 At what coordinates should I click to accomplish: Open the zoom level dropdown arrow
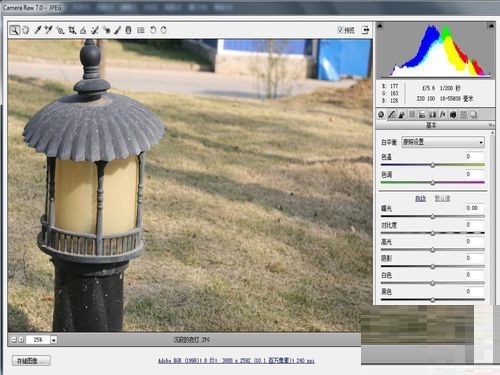(54, 340)
